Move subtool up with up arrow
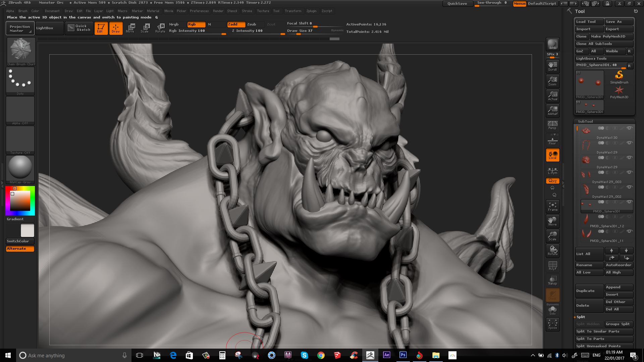The image size is (644, 362). click(611, 250)
